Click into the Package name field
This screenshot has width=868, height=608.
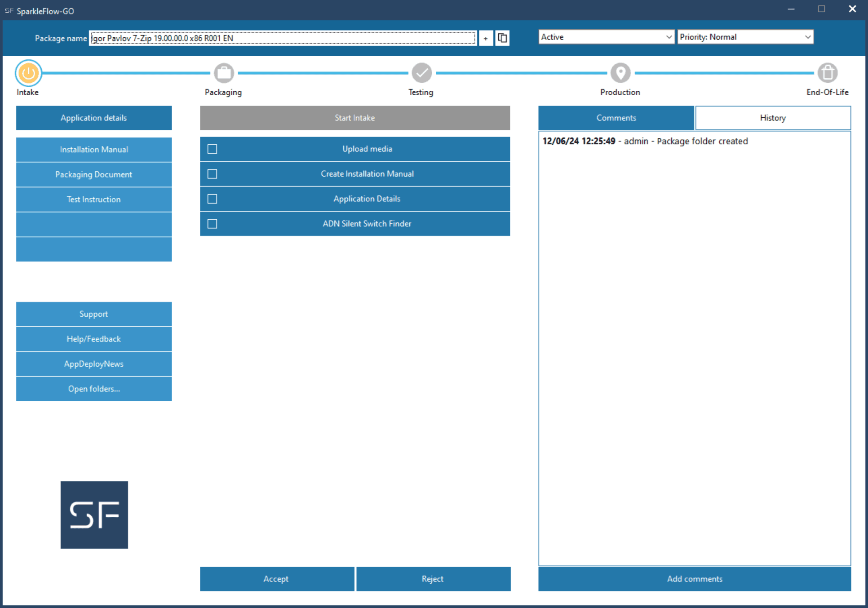click(x=282, y=38)
